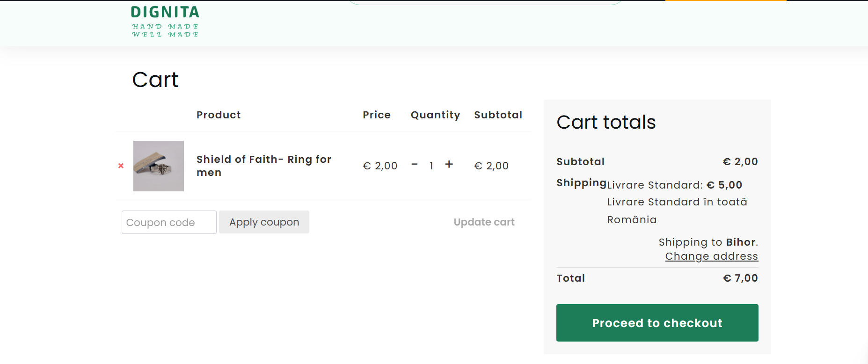
Task: Click the Product column header
Action: pos(219,115)
